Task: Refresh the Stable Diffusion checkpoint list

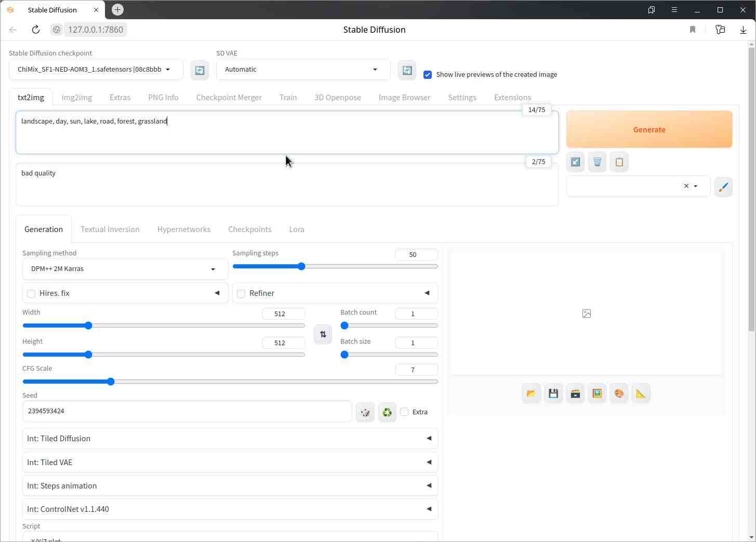Action: tap(200, 70)
